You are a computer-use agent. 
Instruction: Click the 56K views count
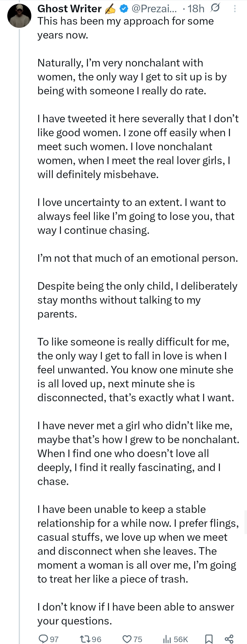pyautogui.click(x=181, y=639)
